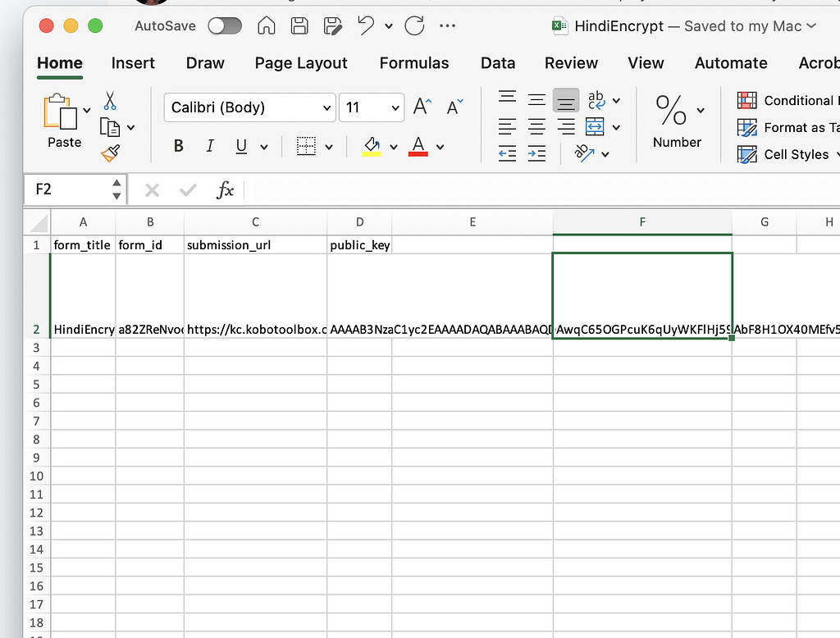Toggle AutoSave on

click(x=223, y=25)
